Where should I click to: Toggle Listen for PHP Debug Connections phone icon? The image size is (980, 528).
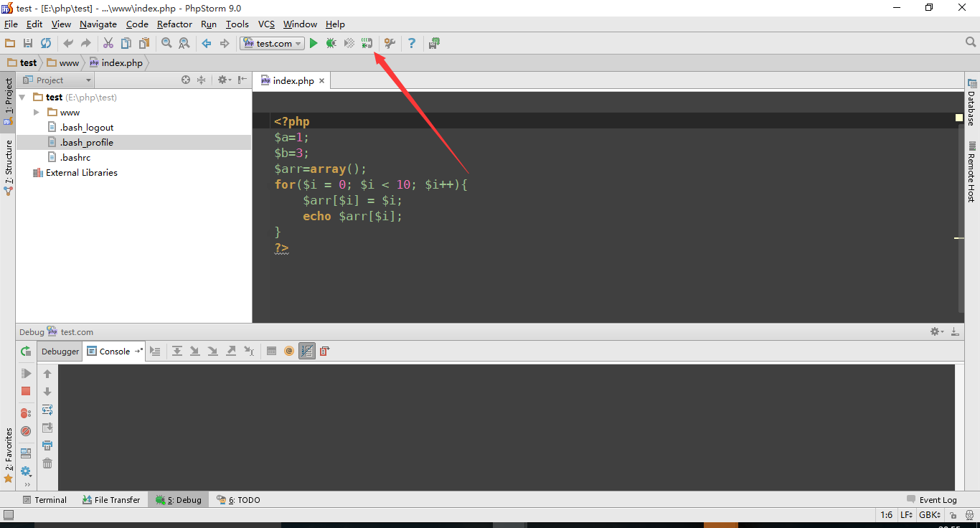click(367, 44)
